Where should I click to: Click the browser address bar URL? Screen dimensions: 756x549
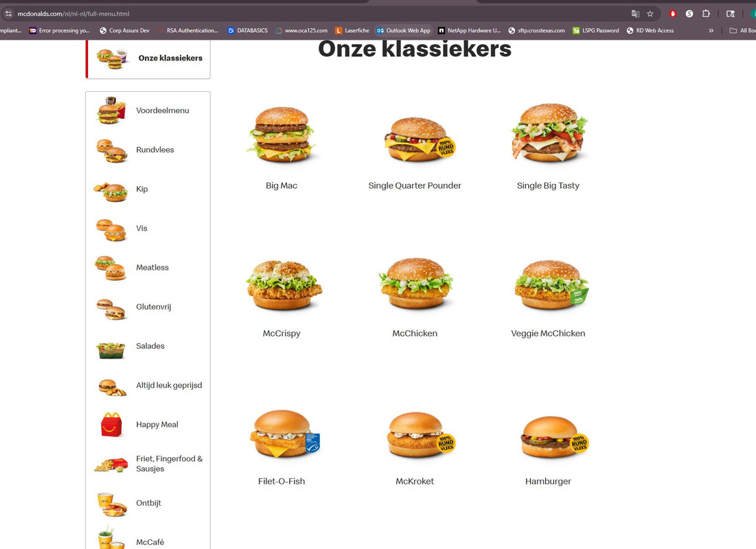point(73,14)
